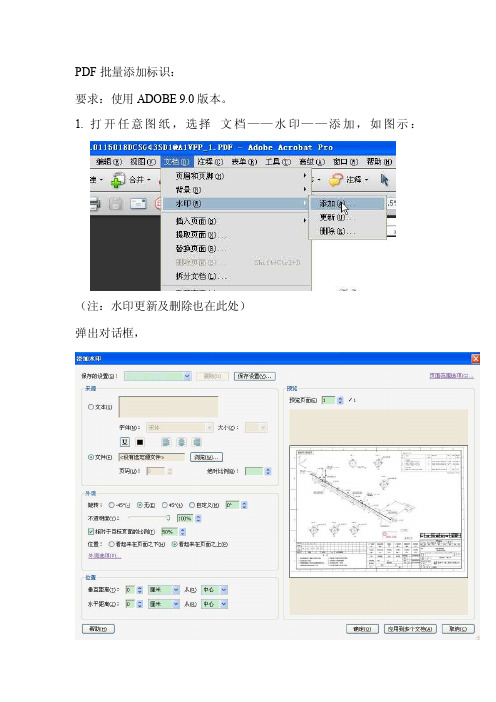Viewport: 496px width, 702px height.
Task: Click the opacity slider handle
Action: (168, 518)
